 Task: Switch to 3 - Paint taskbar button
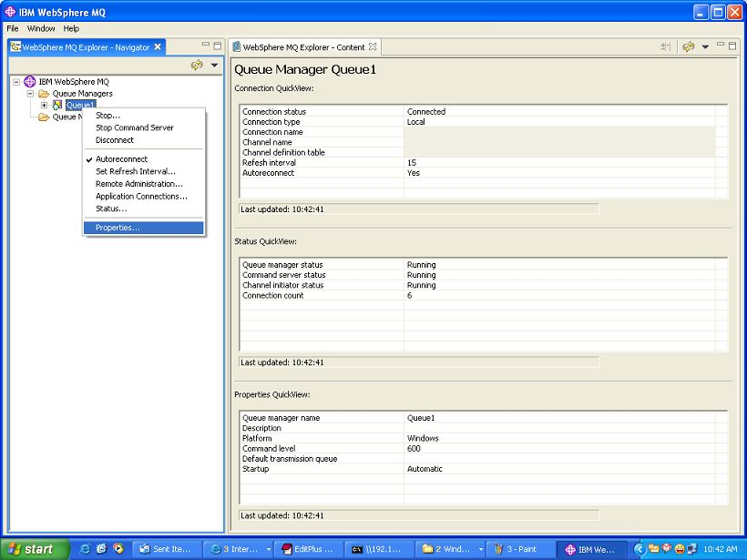click(x=520, y=549)
